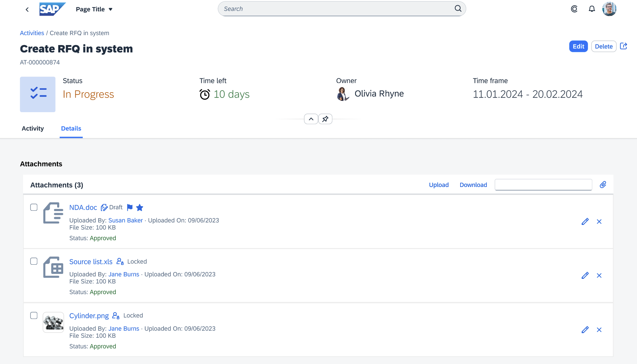
Task: Collapse the header using the chevron
Action: [x=311, y=119]
